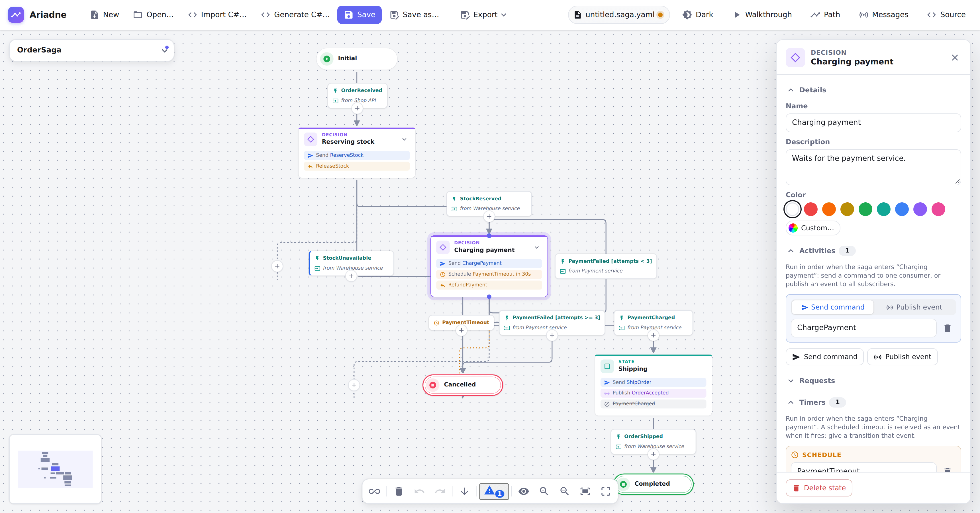Select Send command type for ChargePayment
The image size is (980, 513).
point(832,307)
